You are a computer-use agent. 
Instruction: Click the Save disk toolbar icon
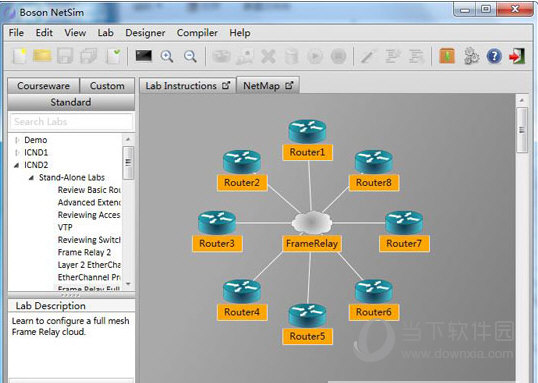coord(66,56)
